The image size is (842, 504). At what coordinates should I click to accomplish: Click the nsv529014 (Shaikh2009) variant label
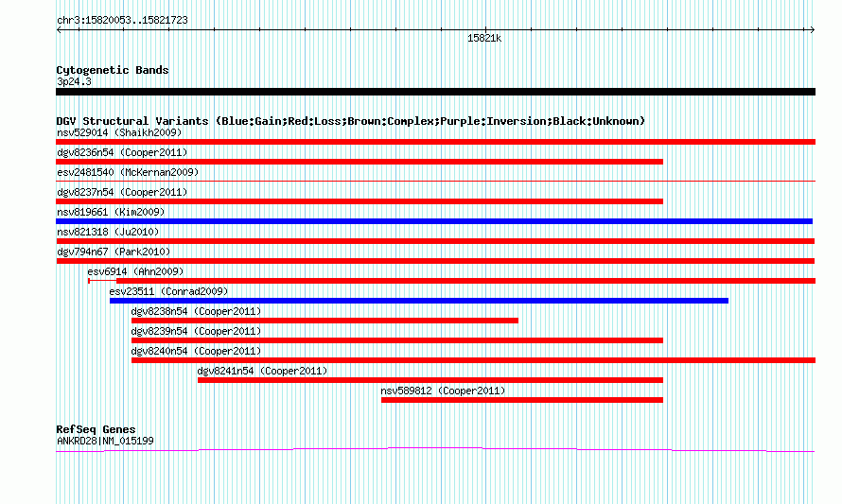pyautogui.click(x=119, y=132)
